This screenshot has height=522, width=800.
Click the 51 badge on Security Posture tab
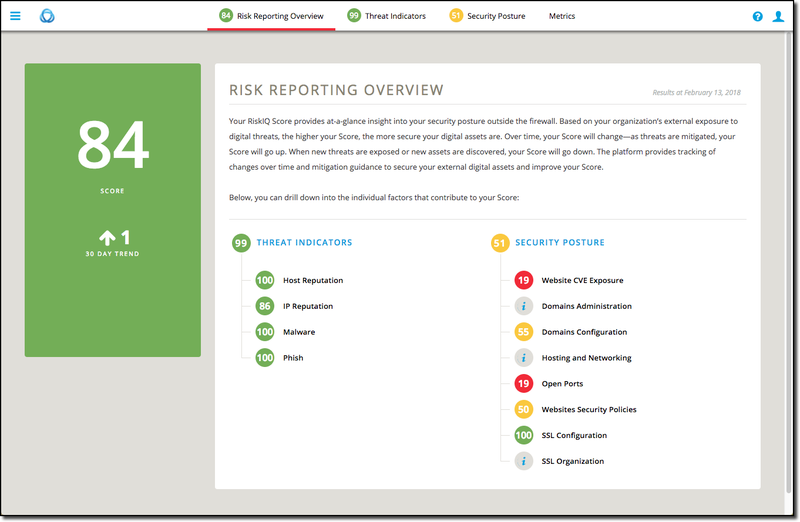click(456, 15)
